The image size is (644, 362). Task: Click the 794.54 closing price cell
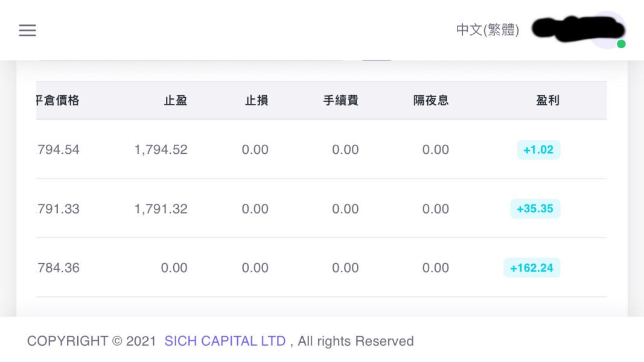coord(59,150)
